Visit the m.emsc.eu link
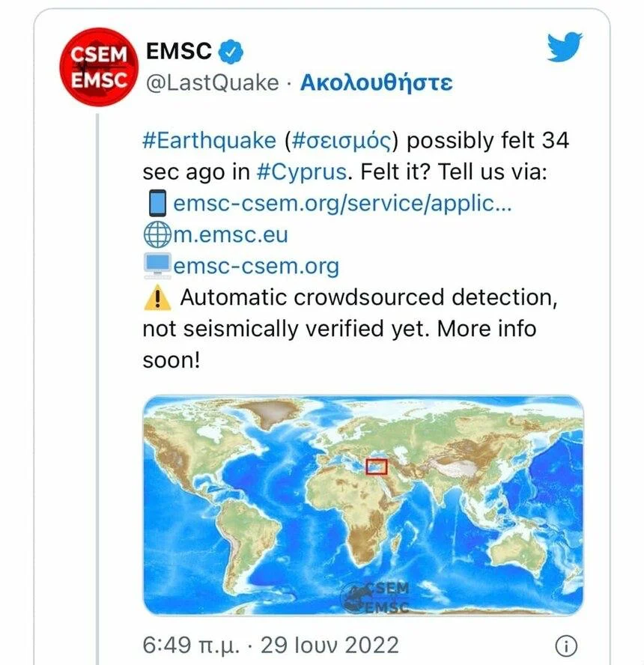The width and height of the screenshot is (644, 665). tap(231, 234)
